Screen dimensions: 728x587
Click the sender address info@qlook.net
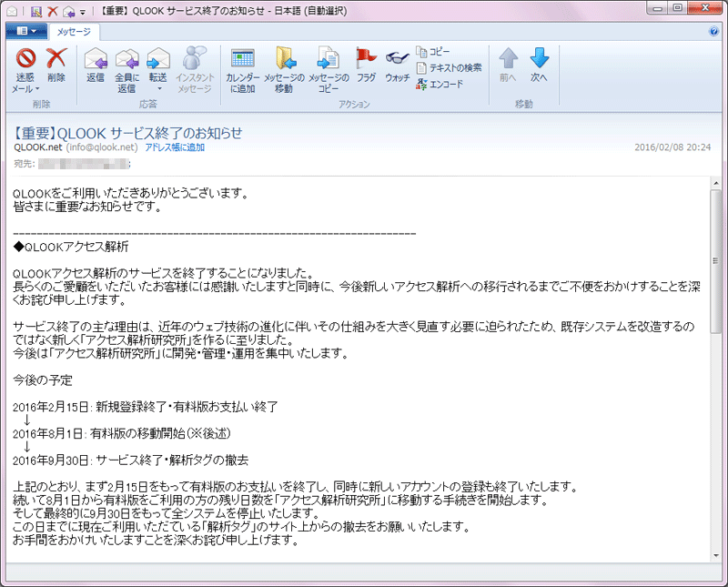coord(102,147)
